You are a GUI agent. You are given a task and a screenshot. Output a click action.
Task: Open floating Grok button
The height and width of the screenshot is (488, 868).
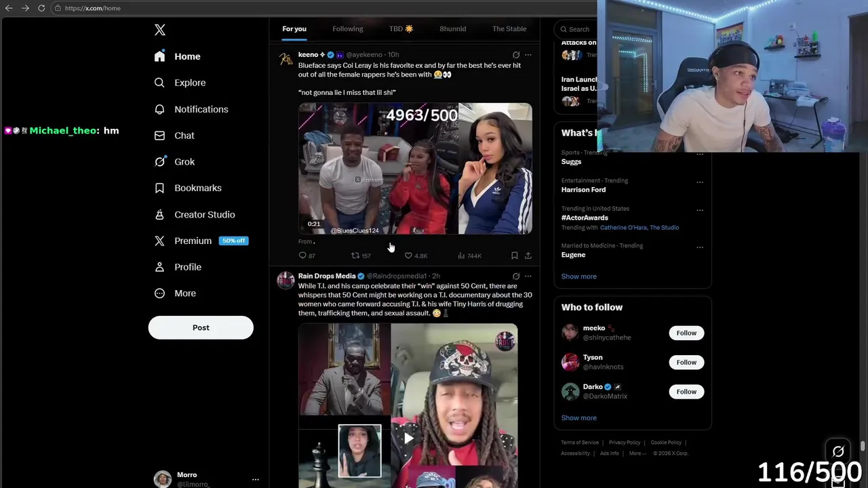point(838,451)
